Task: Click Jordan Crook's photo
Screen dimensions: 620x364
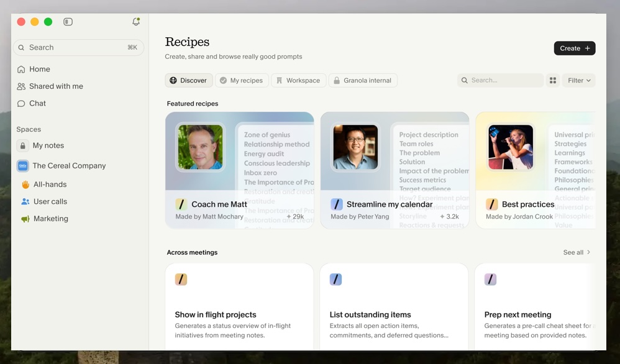Action: point(511,147)
